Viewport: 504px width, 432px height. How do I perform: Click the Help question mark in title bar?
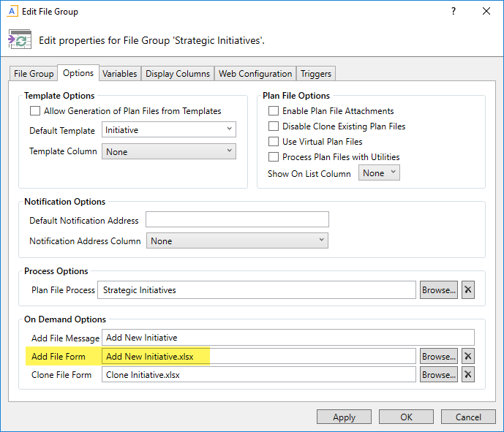[x=454, y=12]
